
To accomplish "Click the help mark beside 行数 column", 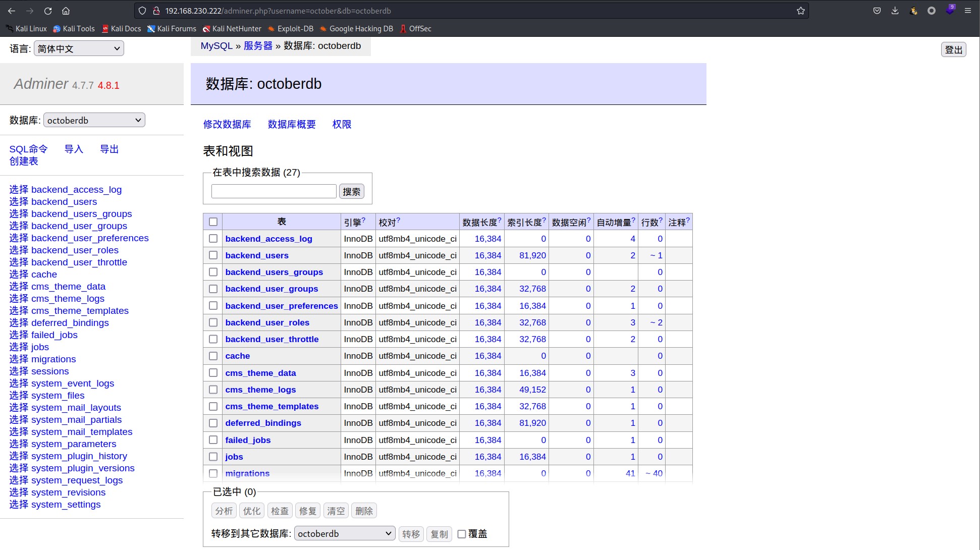I will click(x=661, y=220).
